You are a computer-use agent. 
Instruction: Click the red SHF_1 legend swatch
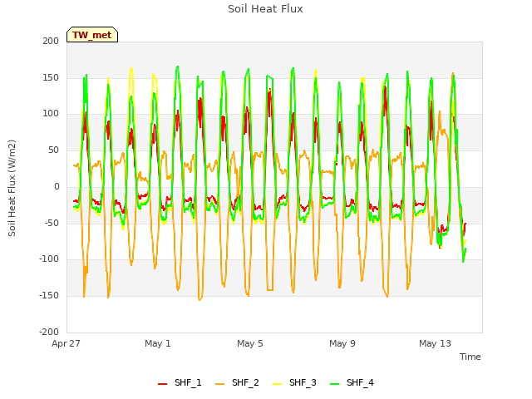[x=163, y=384]
